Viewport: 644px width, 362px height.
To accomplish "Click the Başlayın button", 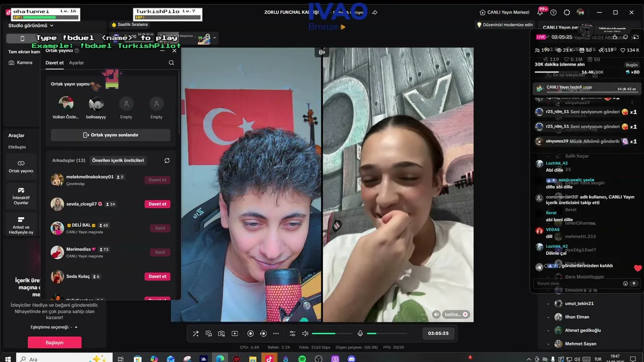I will click(x=54, y=342).
